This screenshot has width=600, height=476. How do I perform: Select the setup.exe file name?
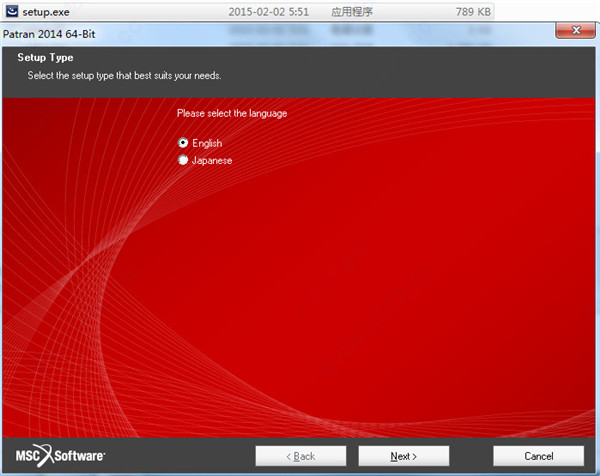[46, 12]
